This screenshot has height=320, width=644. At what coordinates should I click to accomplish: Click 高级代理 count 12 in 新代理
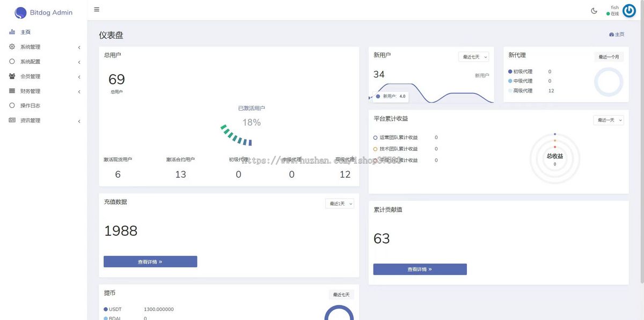pyautogui.click(x=551, y=91)
